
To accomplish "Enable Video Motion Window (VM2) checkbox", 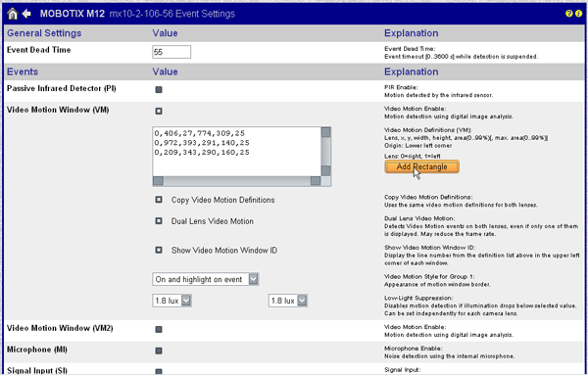I will click(159, 329).
